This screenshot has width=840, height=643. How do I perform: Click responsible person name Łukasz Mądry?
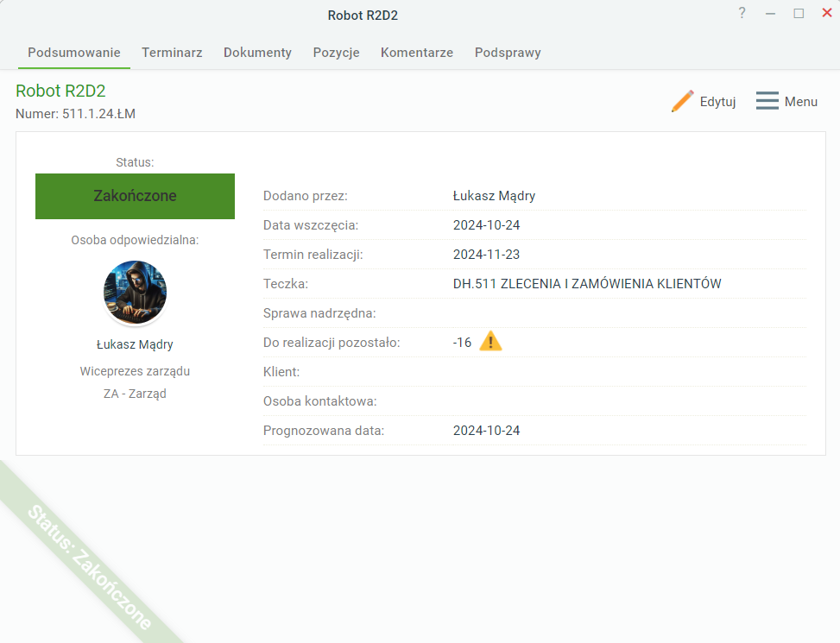coord(135,344)
